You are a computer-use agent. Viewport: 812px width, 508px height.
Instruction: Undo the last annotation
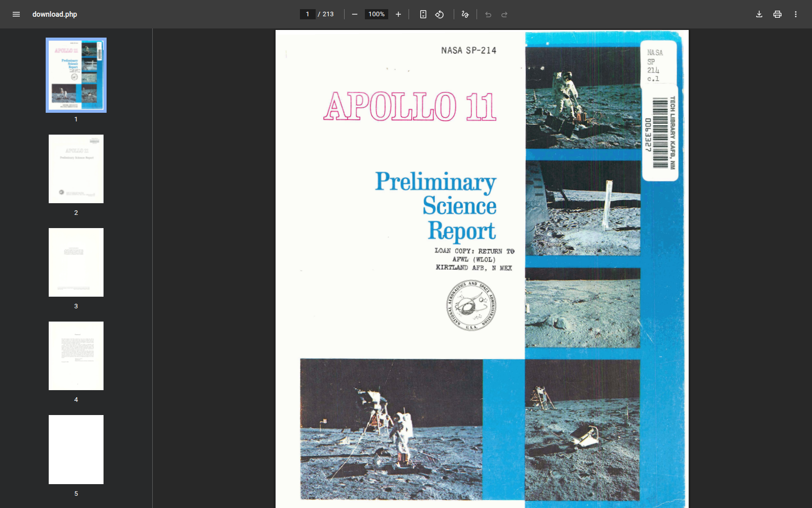(488, 14)
